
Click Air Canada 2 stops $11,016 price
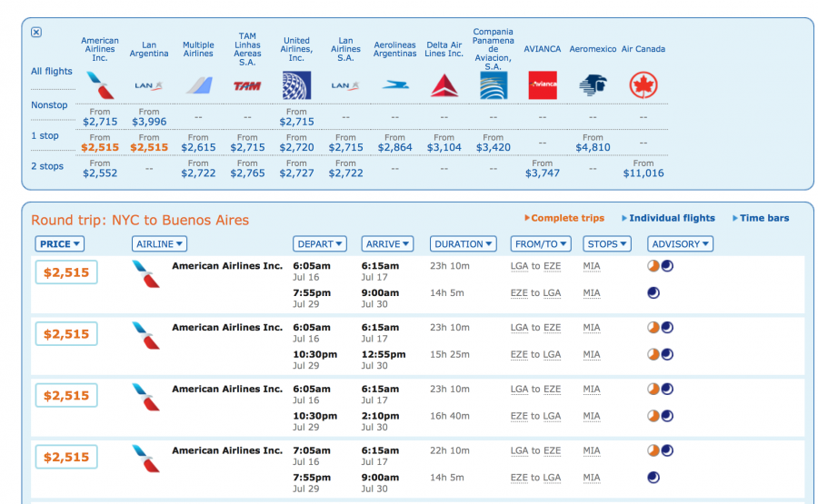pyautogui.click(x=643, y=173)
